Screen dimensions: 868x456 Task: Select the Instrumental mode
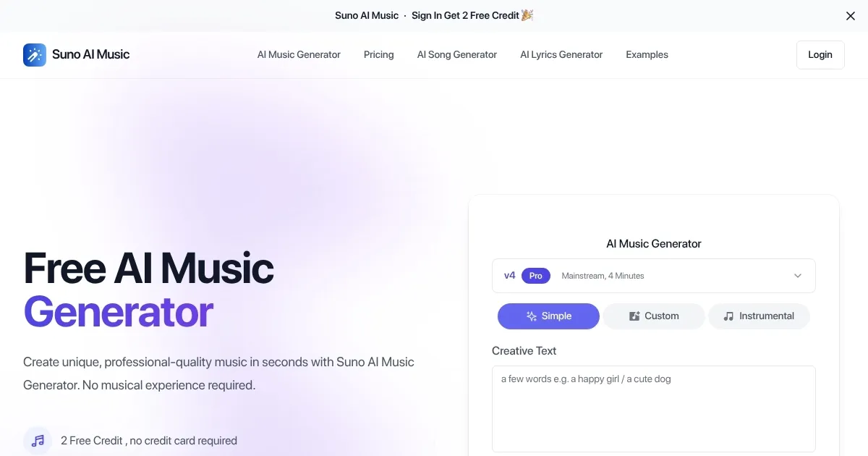[x=759, y=316]
